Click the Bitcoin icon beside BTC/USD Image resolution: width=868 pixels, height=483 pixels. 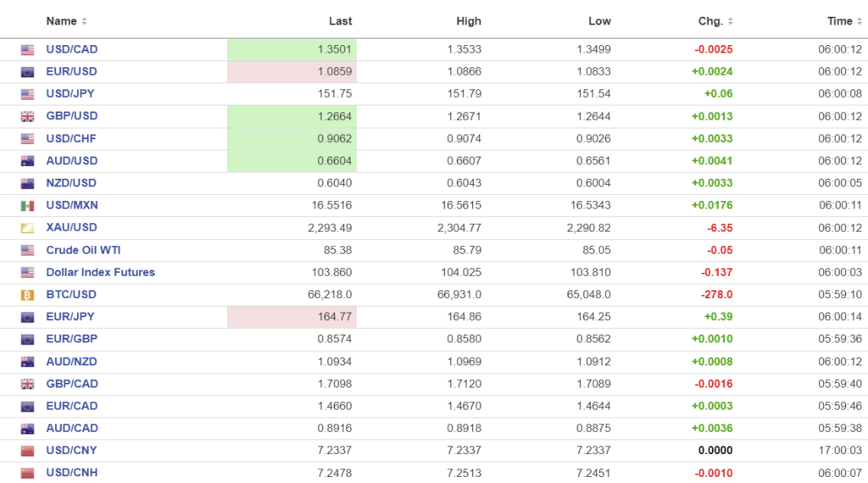(x=27, y=295)
